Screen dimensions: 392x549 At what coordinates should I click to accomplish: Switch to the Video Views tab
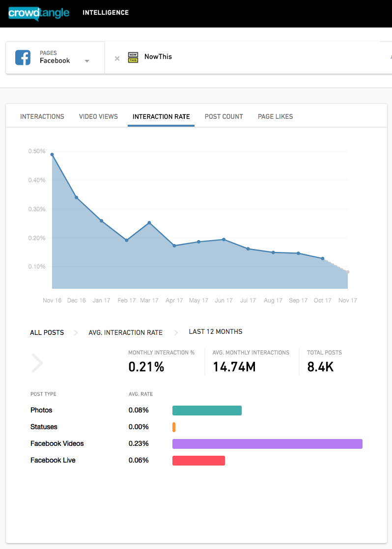point(98,116)
